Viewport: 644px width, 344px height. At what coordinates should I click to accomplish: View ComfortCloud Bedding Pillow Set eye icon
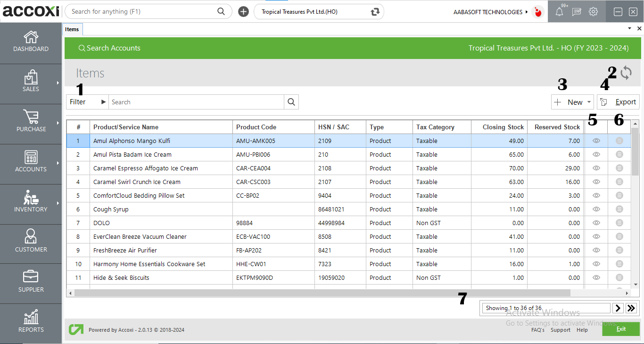(596, 195)
